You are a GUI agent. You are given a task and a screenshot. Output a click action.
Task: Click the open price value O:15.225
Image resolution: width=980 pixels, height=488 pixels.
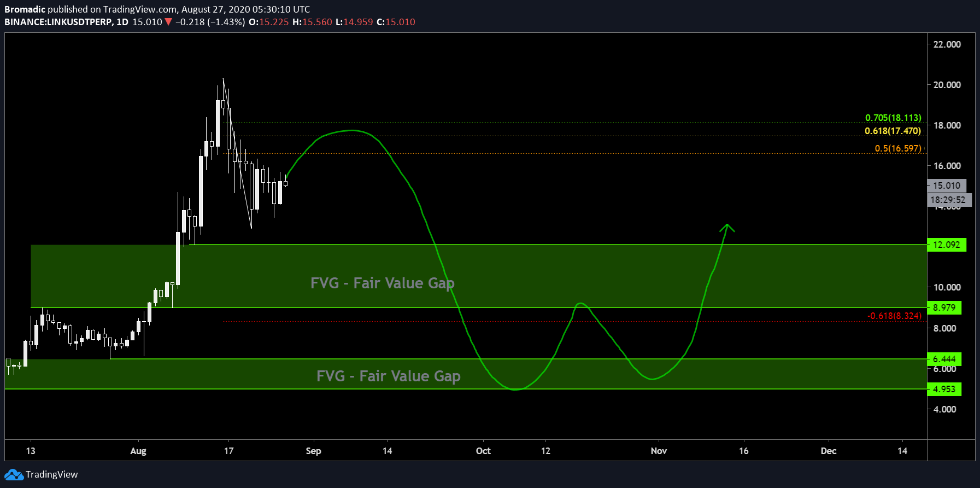(x=268, y=22)
